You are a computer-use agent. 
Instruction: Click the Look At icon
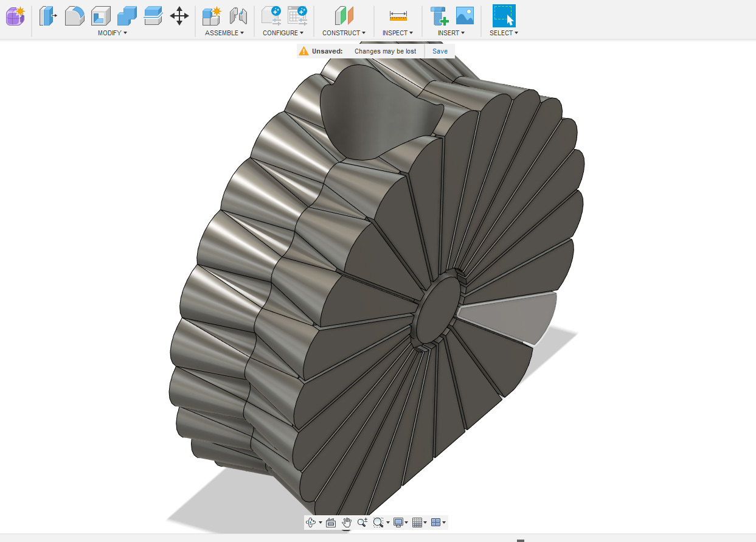click(x=331, y=523)
